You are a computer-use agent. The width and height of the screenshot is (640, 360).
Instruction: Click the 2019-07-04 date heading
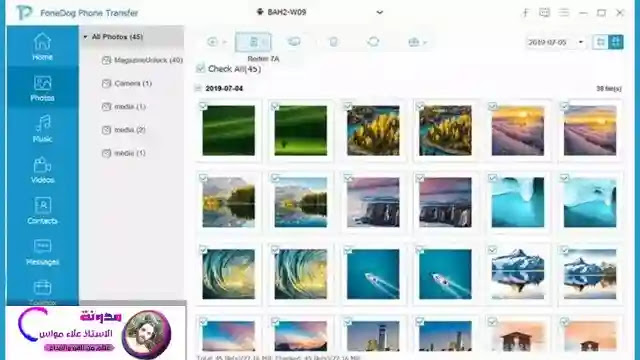coord(224,88)
